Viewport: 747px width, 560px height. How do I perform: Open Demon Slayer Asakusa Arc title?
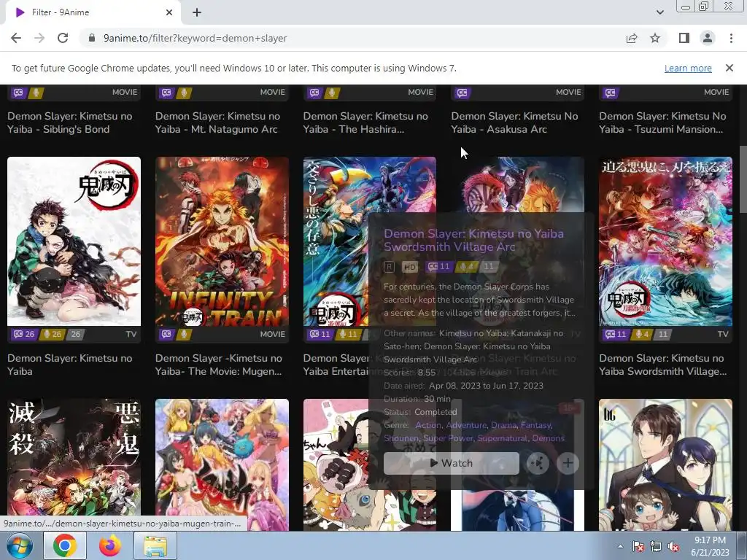[514, 122]
